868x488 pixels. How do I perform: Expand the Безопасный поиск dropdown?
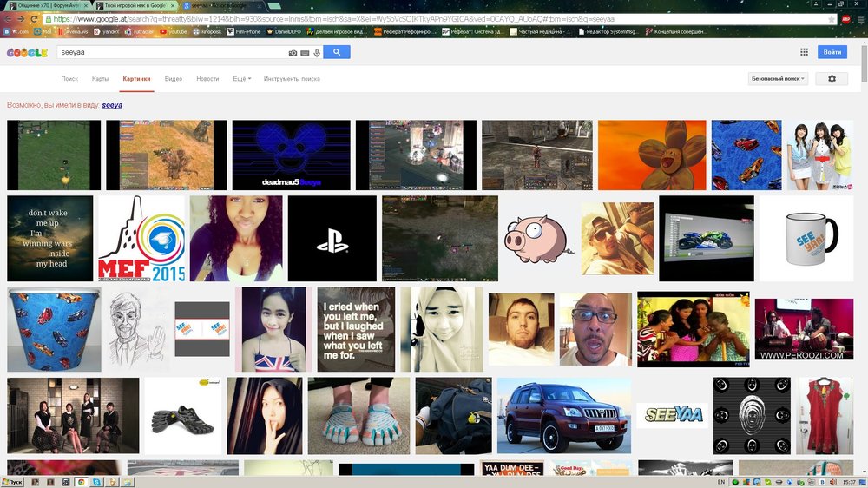[778, 79]
